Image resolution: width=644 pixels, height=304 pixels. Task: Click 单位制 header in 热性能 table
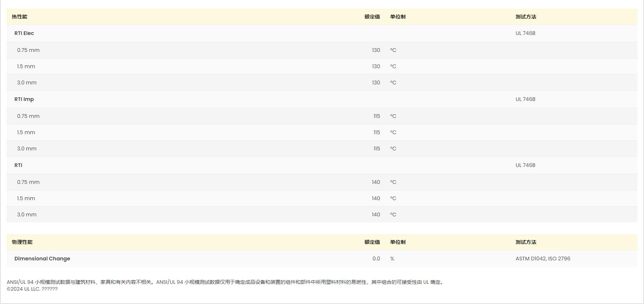(x=398, y=17)
